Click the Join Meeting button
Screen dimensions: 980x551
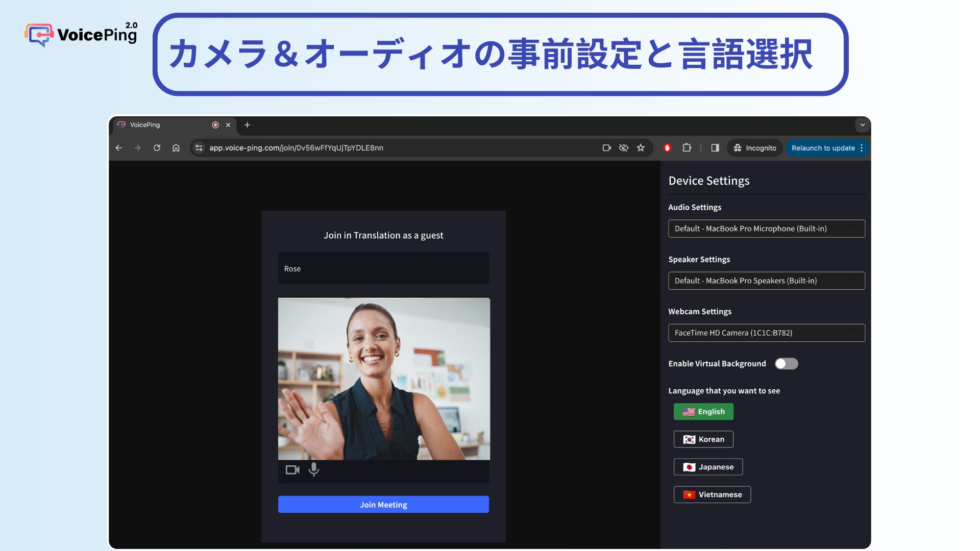(x=383, y=505)
